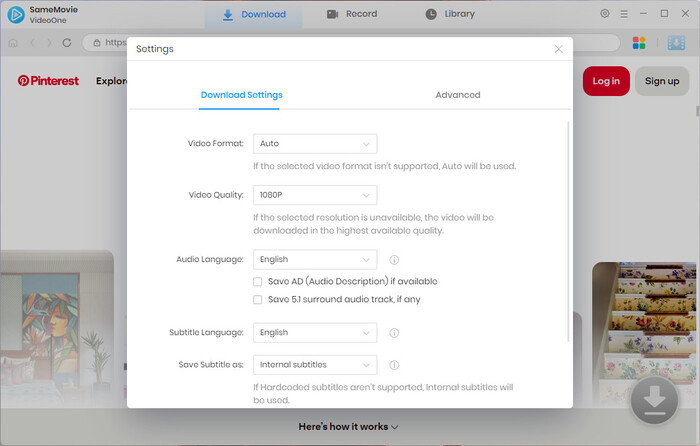
Task: Open the Video Quality 1080P dropdown
Action: pos(315,194)
